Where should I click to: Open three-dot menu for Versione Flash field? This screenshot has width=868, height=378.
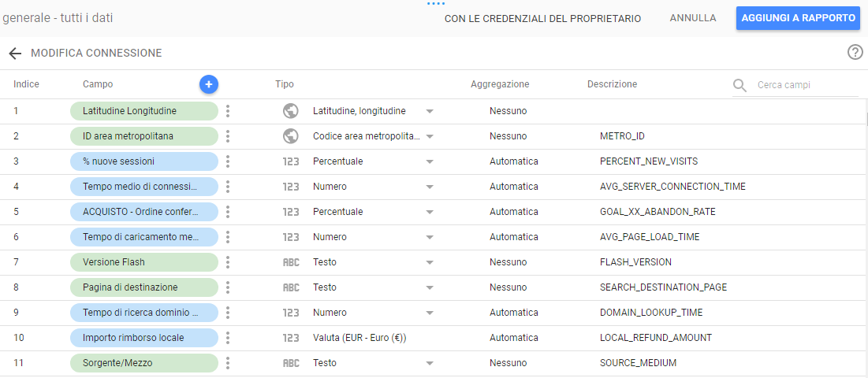(x=227, y=262)
